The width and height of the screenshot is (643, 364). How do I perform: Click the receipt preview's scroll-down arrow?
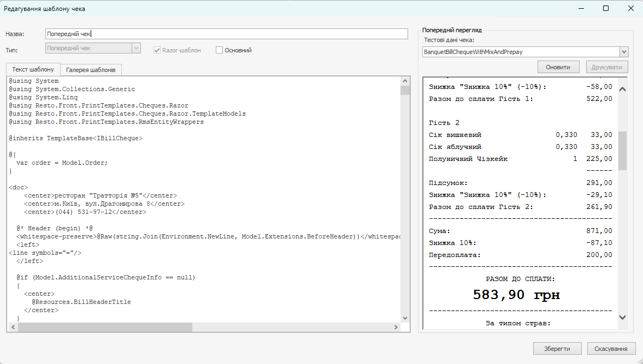click(622, 317)
